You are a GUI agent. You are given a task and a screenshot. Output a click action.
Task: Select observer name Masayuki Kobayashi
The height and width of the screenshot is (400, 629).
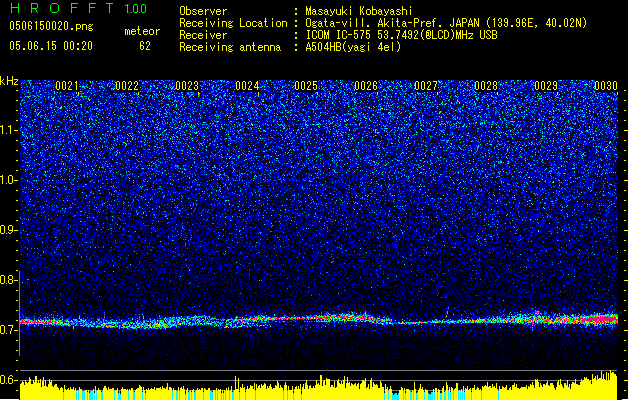pos(359,11)
